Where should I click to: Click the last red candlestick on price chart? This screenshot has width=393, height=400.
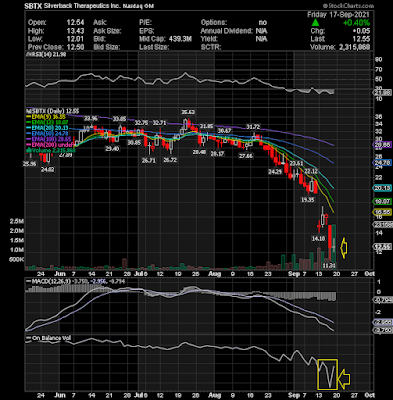pos(330,242)
